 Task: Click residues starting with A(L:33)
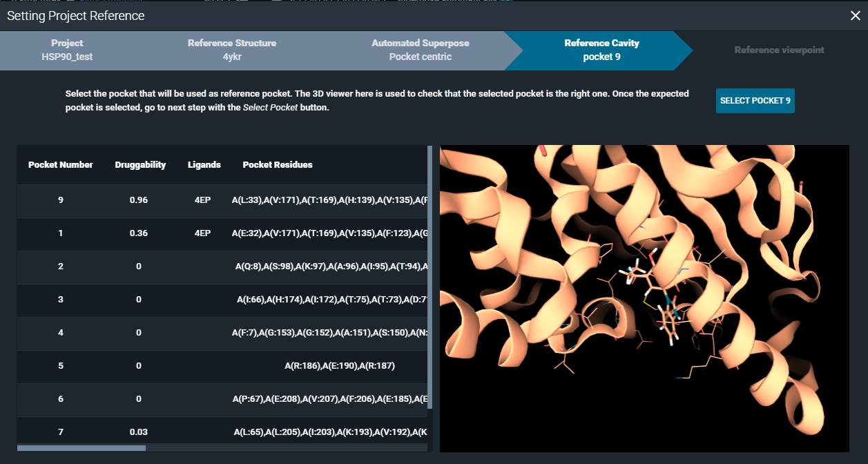(330, 200)
